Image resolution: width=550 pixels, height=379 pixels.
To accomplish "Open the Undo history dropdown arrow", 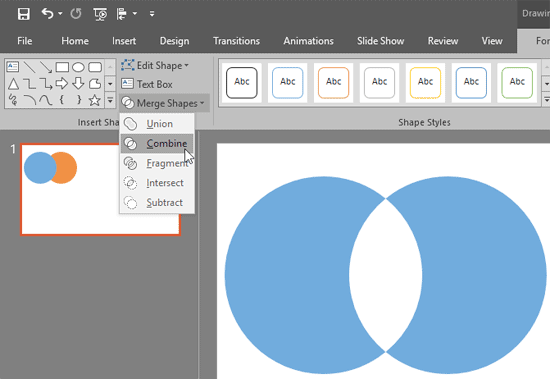I will tap(60, 14).
